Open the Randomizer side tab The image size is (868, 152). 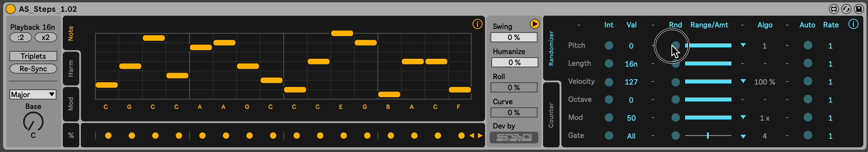point(551,48)
